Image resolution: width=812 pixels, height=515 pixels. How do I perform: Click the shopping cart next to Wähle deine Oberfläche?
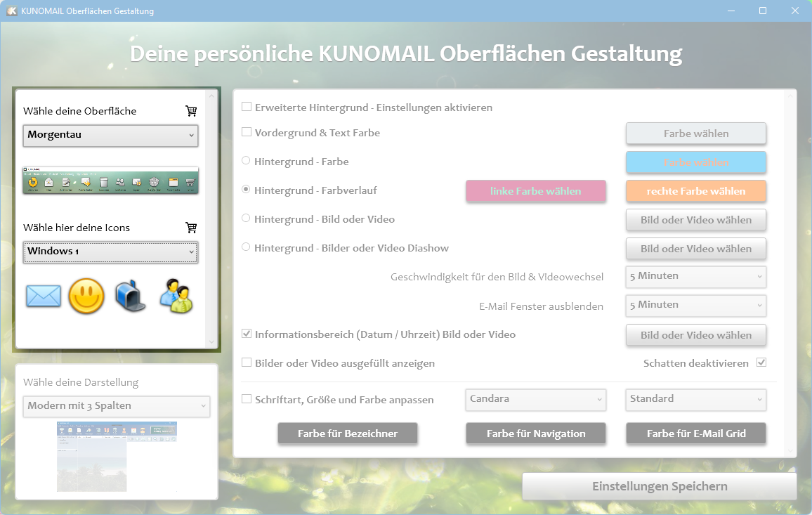191,111
